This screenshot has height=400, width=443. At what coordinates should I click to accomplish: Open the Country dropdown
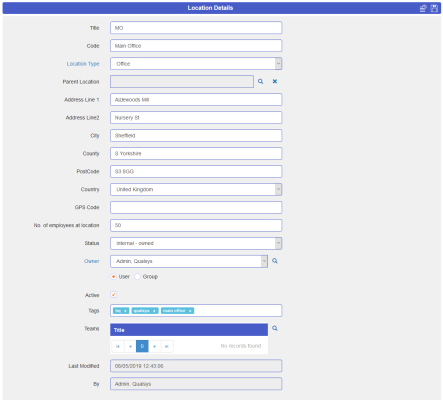[x=278, y=189]
